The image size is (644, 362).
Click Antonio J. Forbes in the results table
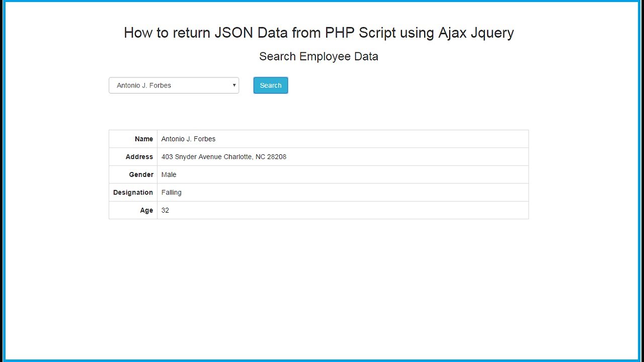coord(188,139)
